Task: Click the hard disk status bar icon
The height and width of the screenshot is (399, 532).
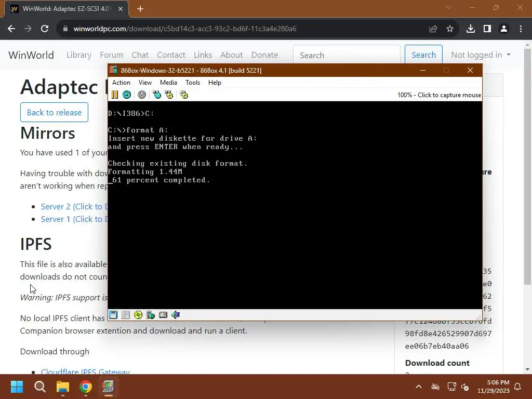Action: (x=163, y=315)
